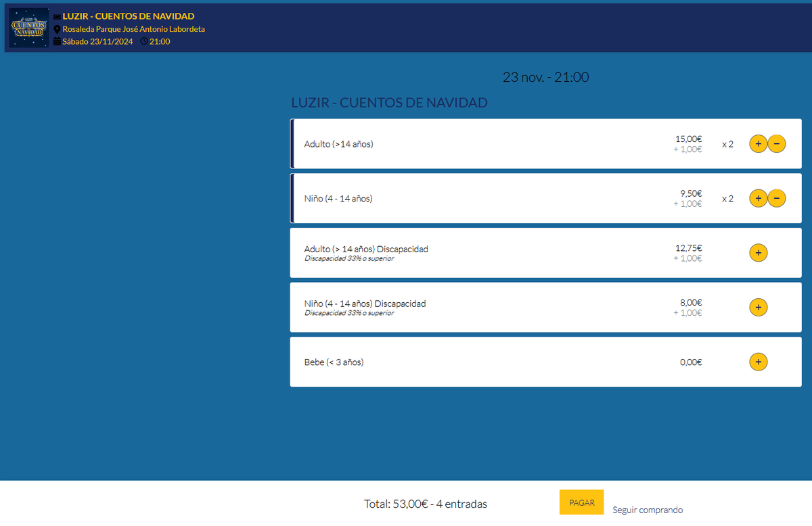Add a Niño Discapacidad ticket
Screen dimensions: 812x526
coord(759,308)
